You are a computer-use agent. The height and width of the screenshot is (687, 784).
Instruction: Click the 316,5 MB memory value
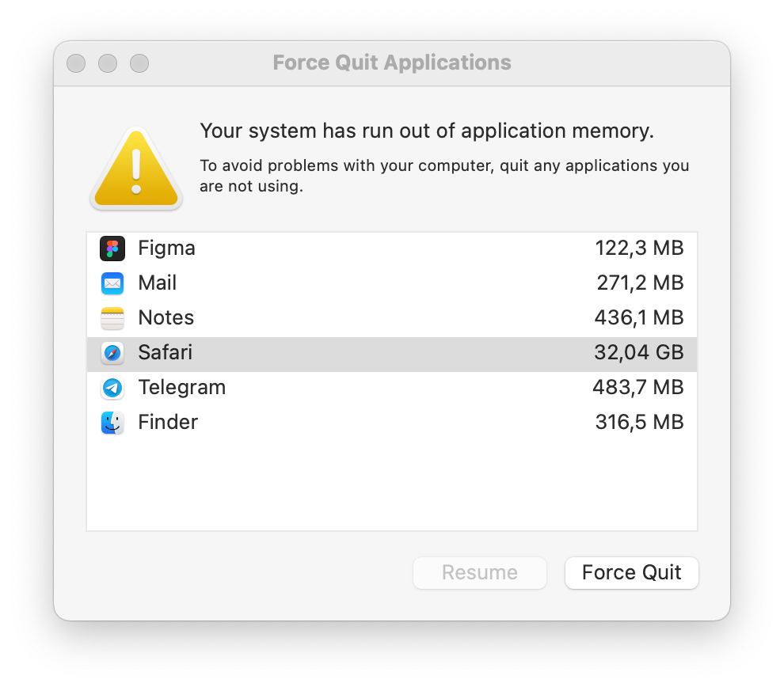(x=640, y=422)
